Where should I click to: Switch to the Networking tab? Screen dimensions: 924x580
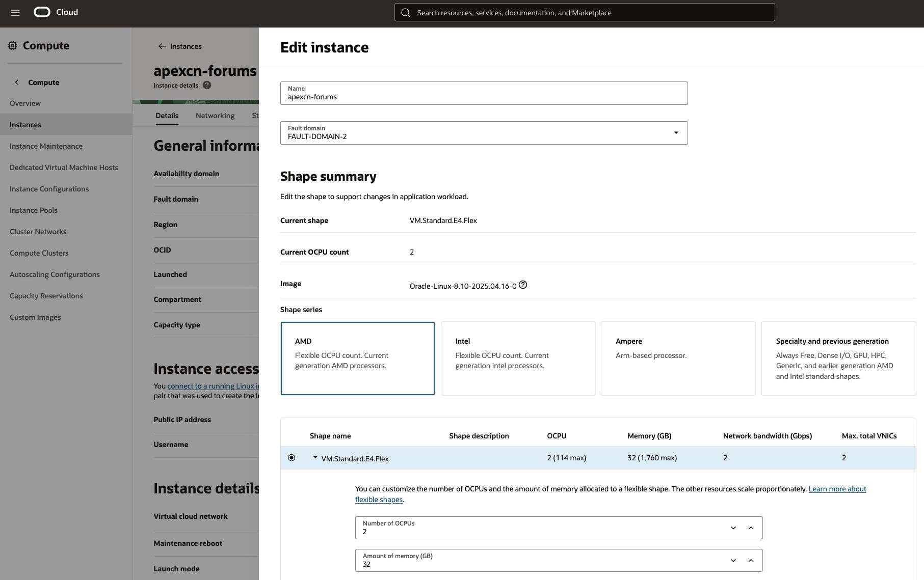tap(215, 116)
